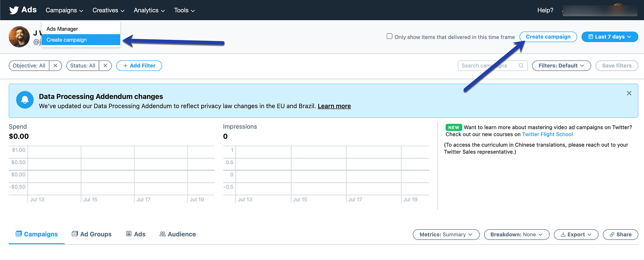Open the Status: All filter

coord(83,66)
